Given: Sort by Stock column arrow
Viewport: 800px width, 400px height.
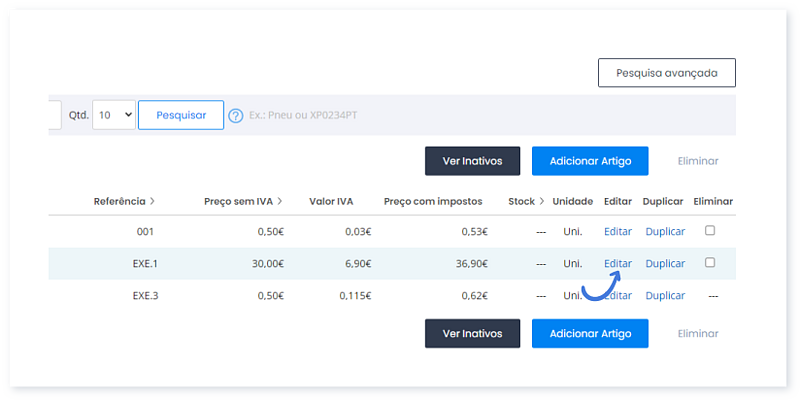Looking at the screenshot, I should [542, 202].
